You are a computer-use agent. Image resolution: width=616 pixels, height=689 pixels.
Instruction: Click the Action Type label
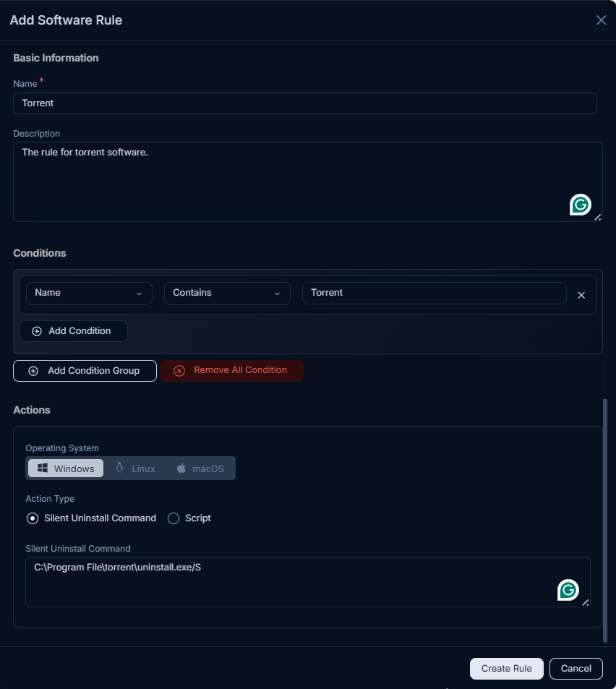click(50, 499)
